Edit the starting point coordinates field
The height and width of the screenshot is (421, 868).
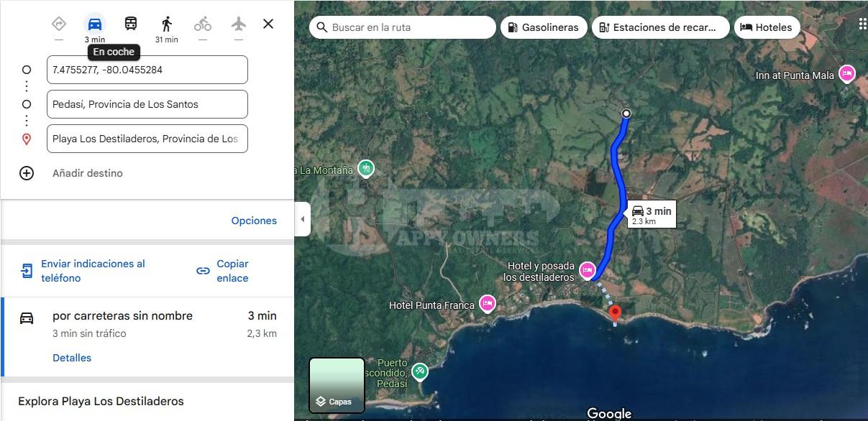pyautogui.click(x=147, y=70)
